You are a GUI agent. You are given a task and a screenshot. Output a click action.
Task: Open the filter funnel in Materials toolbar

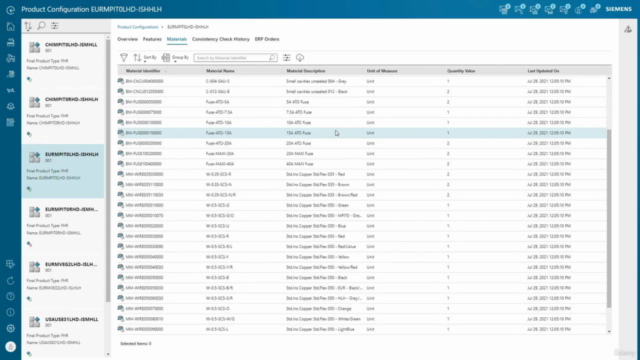tap(124, 58)
